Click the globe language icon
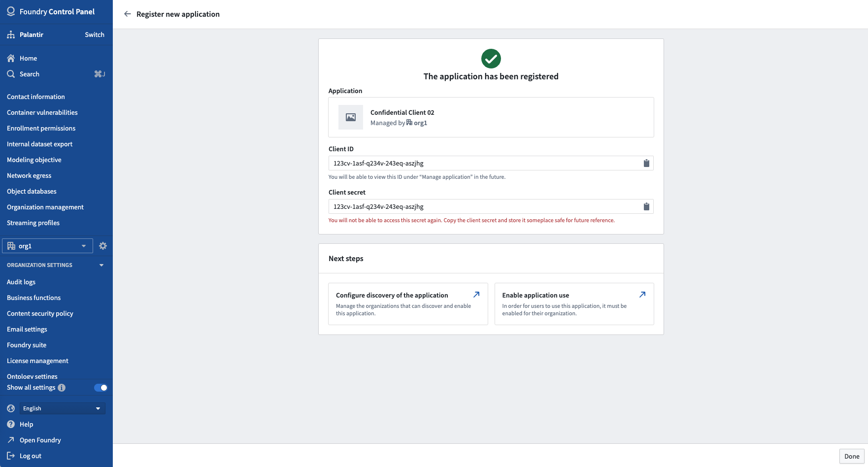The height and width of the screenshot is (467, 868). pyautogui.click(x=11, y=408)
